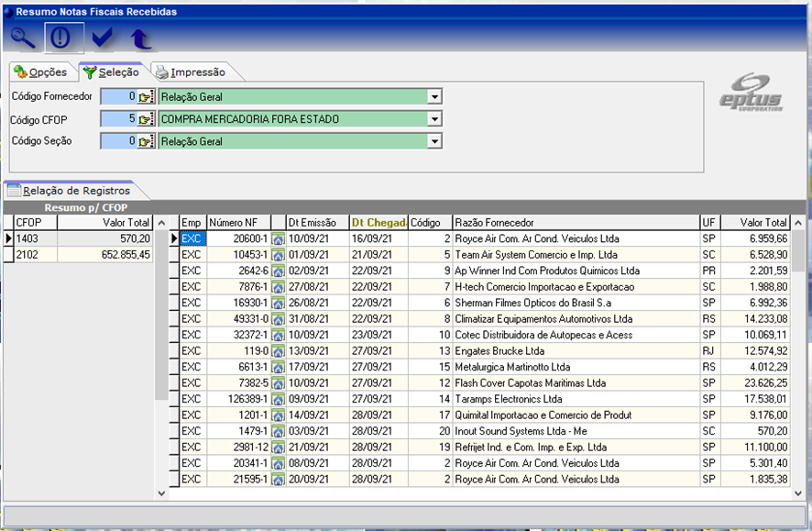812x531 pixels.
Task: Click the return arrow toolbar icon
Action: 140,39
